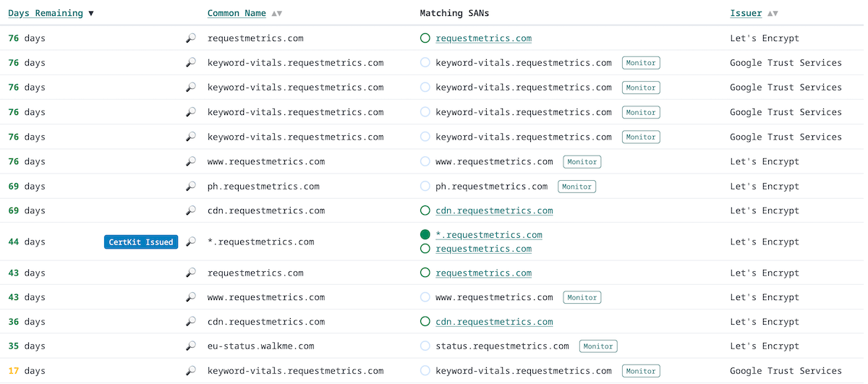The height and width of the screenshot is (384, 868).
Task: Select the '35 days' cell
Action: coord(27,346)
